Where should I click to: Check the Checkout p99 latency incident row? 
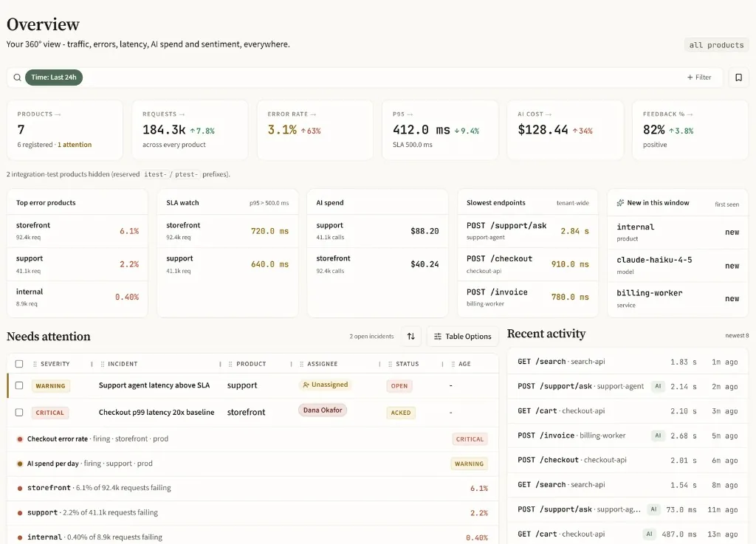coord(18,413)
